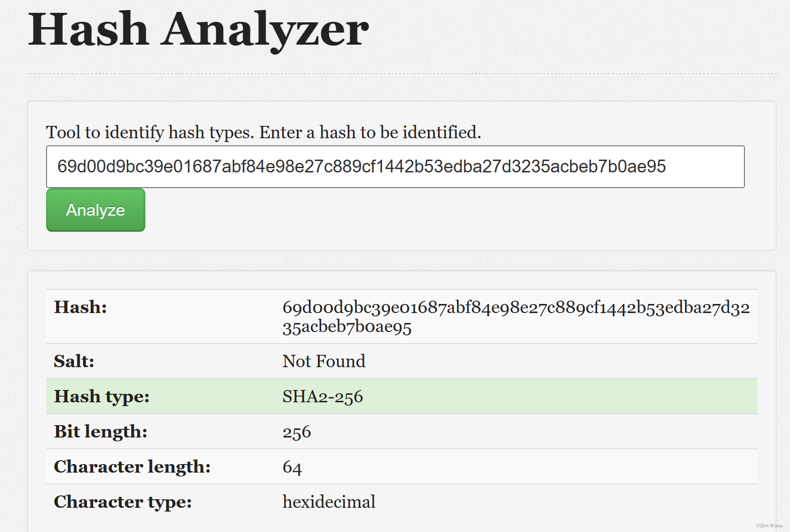Click the hexidecimal character type value
This screenshot has width=790, height=532.
tap(329, 502)
